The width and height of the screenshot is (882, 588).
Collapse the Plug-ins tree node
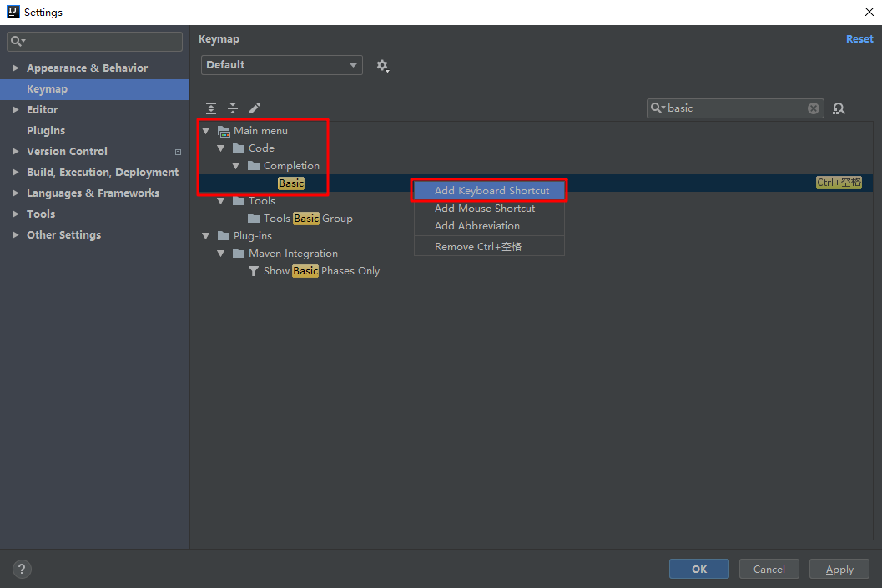click(x=206, y=236)
